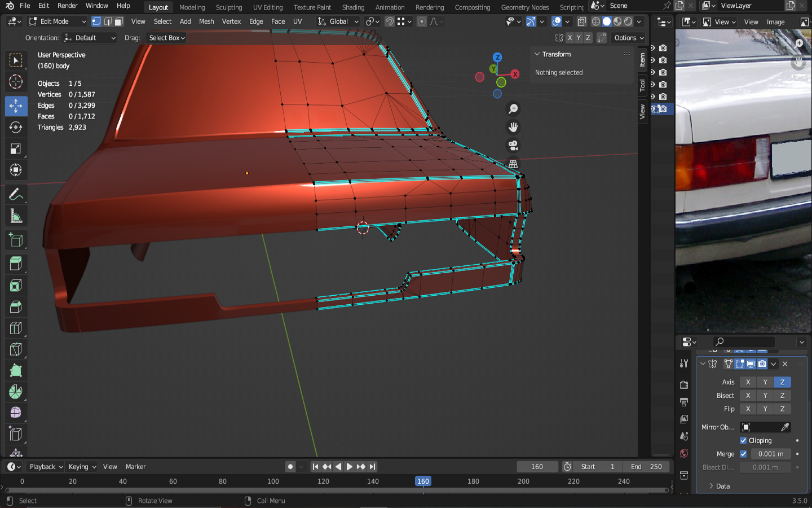Open the Mesh menu
The height and width of the screenshot is (508, 812).
click(206, 21)
